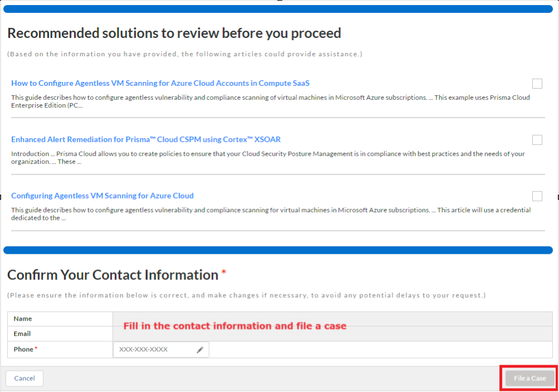
Task: Select the Phone label cell
Action: coord(60,350)
